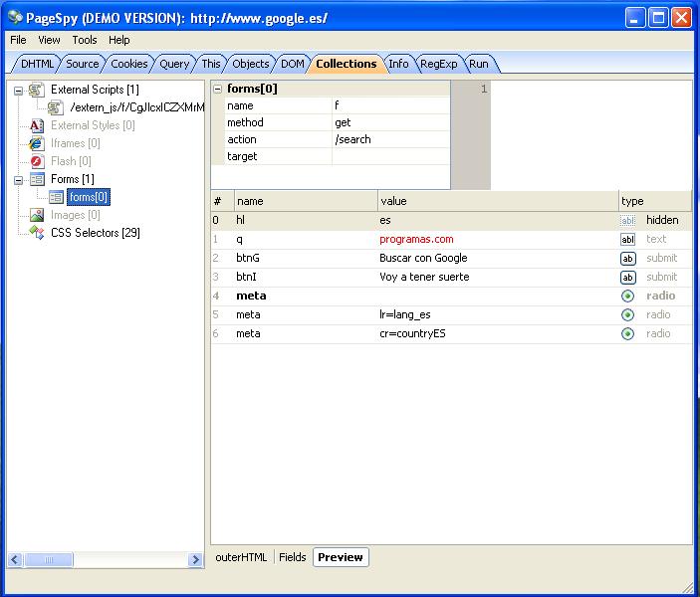This screenshot has width=700, height=597.
Task: Sort by the name column header
Action: point(306,201)
